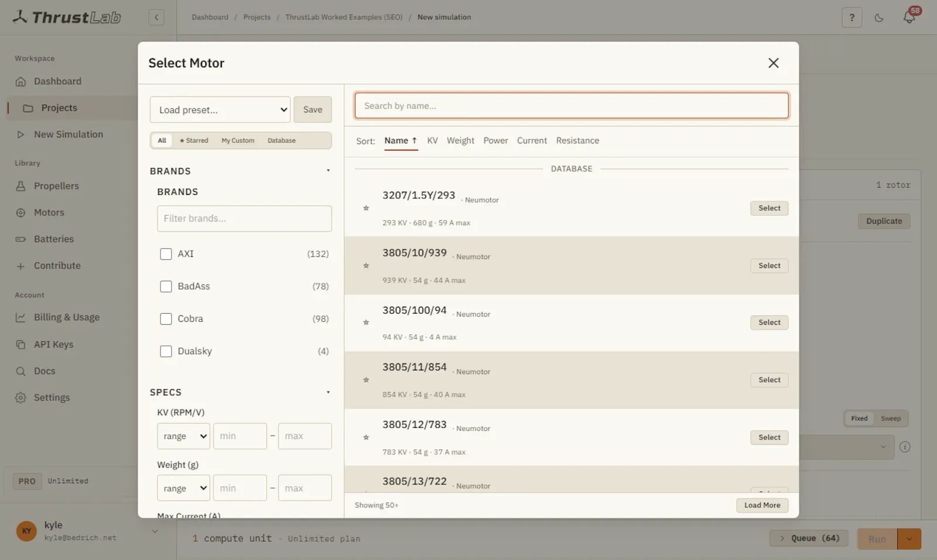Image resolution: width=937 pixels, height=560 pixels.
Task: Click the KV min input
Action: [x=240, y=436]
